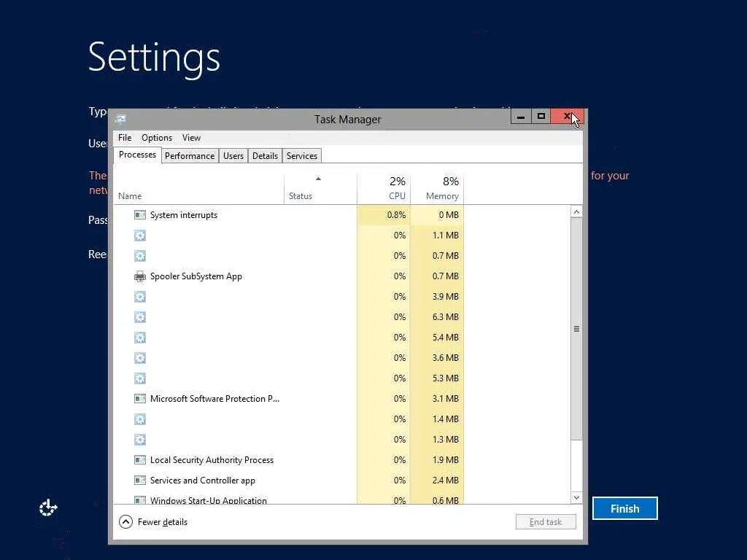Image resolution: width=747 pixels, height=560 pixels.
Task: Open the View menu
Action: (x=191, y=138)
